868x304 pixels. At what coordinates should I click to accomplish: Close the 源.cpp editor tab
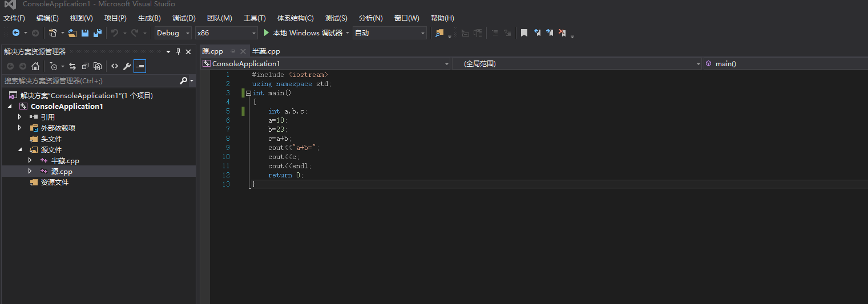point(243,51)
